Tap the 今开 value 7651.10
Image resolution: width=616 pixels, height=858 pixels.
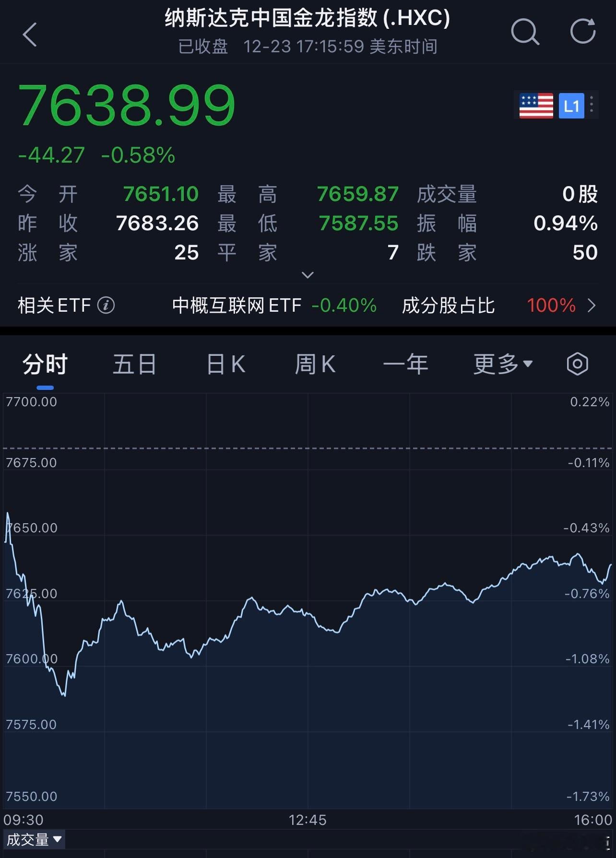click(161, 194)
